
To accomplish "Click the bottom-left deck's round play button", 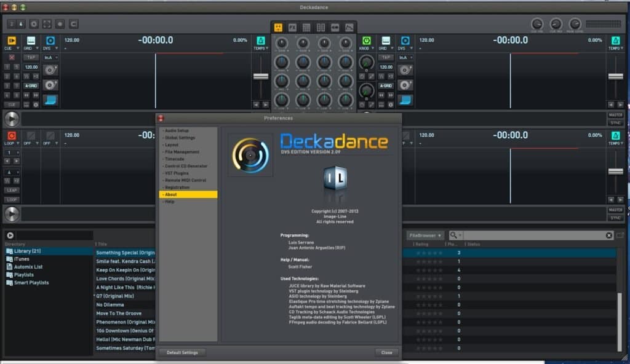I will pos(12,214).
